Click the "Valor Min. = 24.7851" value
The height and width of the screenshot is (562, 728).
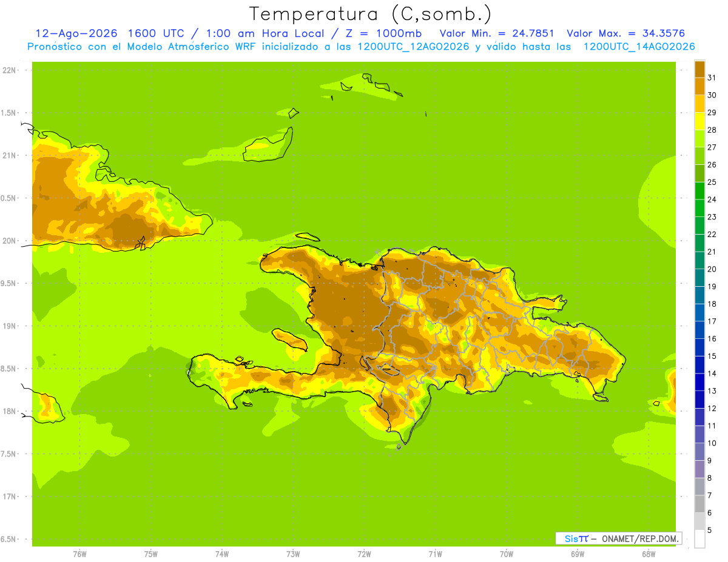point(496,33)
